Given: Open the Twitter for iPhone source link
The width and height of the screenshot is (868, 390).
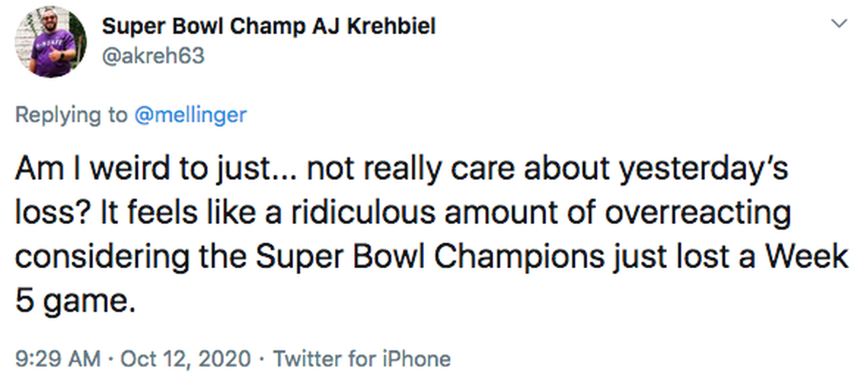Looking at the screenshot, I should point(362,359).
